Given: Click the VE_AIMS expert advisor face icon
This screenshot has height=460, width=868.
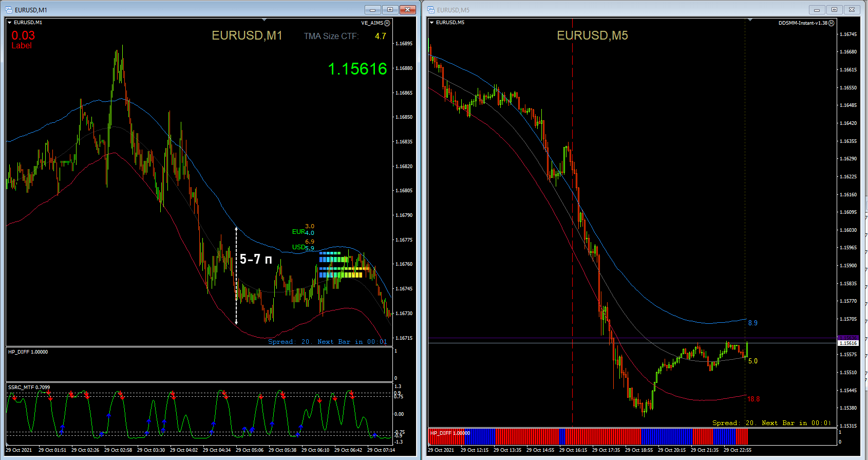Looking at the screenshot, I should click(x=387, y=23).
